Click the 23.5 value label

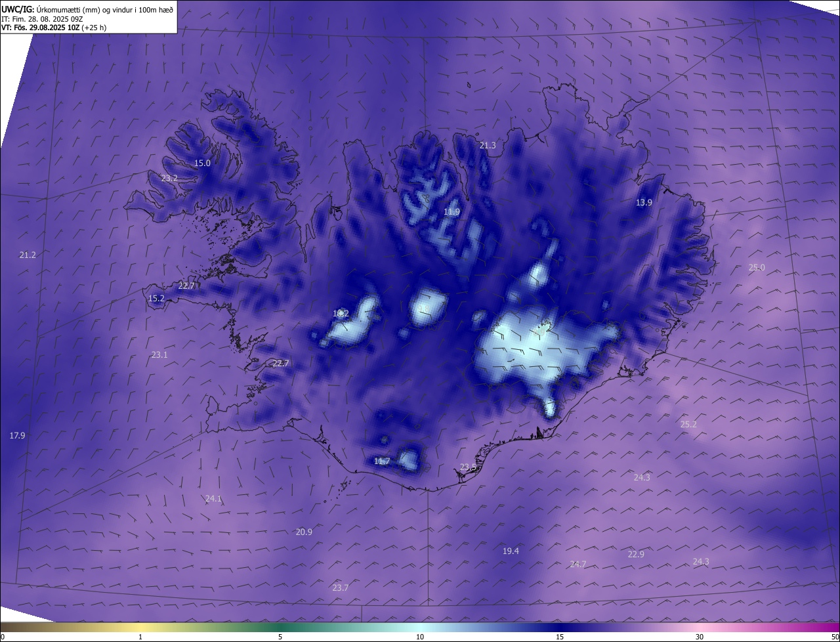(468, 467)
